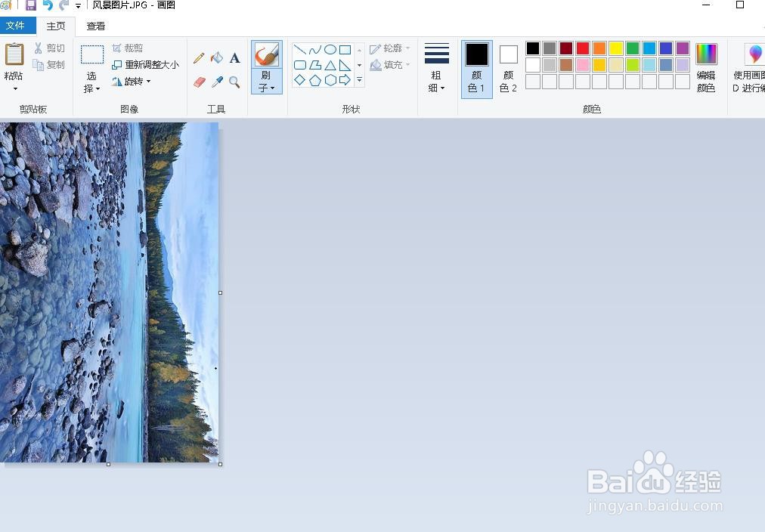Select the Pencil tool
Image resolution: width=765 pixels, height=532 pixels.
[x=200, y=58]
